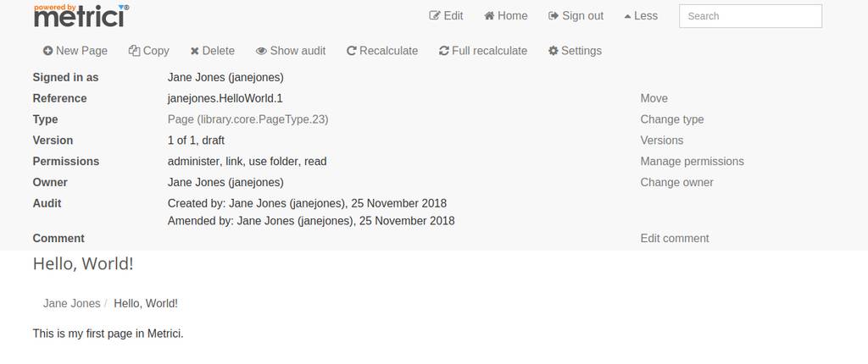Open the Versions link
Screen dimensions: 868x364
pos(661,141)
